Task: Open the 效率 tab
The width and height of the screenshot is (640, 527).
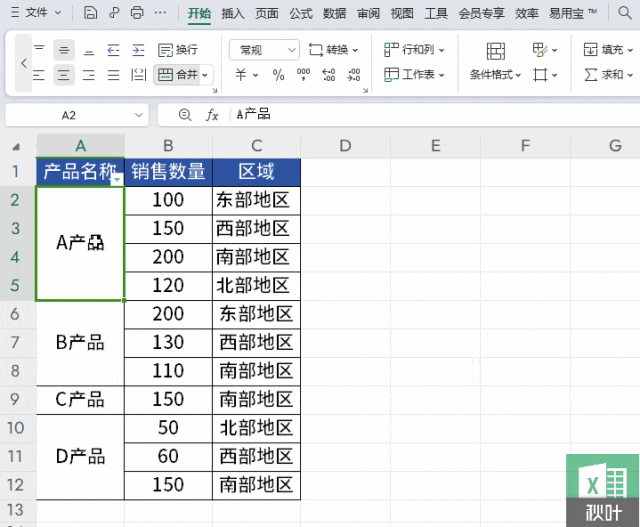Action: (x=527, y=13)
